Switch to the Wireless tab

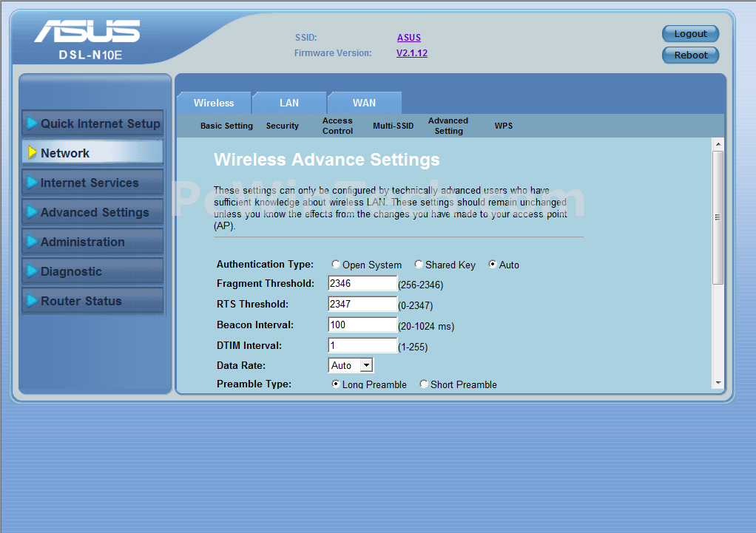click(x=214, y=103)
